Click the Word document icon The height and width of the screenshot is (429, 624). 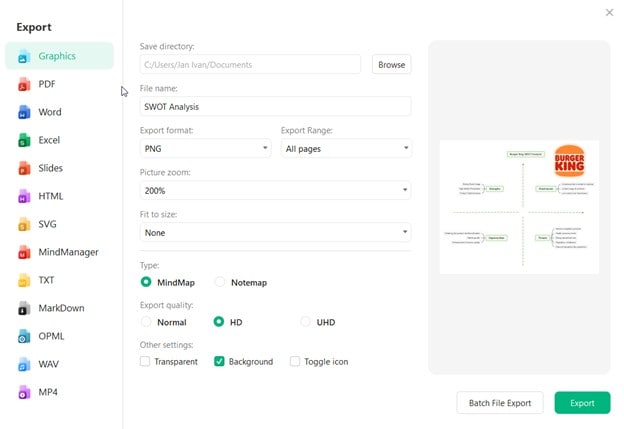point(24,113)
